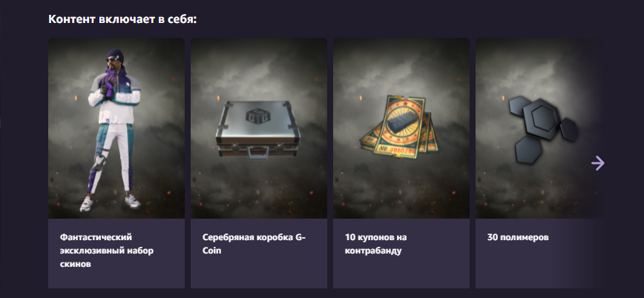This screenshot has height=298, width=644.
Task: Select the character skin set image
Action: (116, 128)
